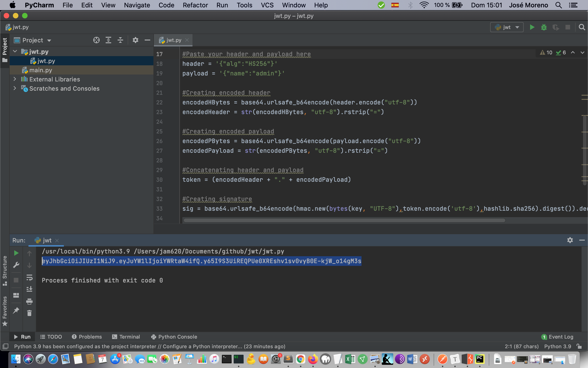Screen dimensions: 588x368
Task: Restore layout icon in Run panel sidebar
Action: click(16, 295)
